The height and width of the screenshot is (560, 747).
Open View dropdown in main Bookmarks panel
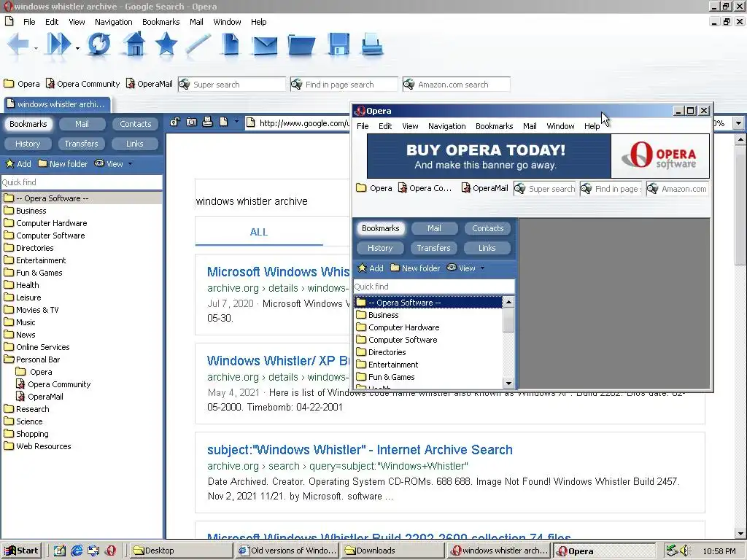114,164
